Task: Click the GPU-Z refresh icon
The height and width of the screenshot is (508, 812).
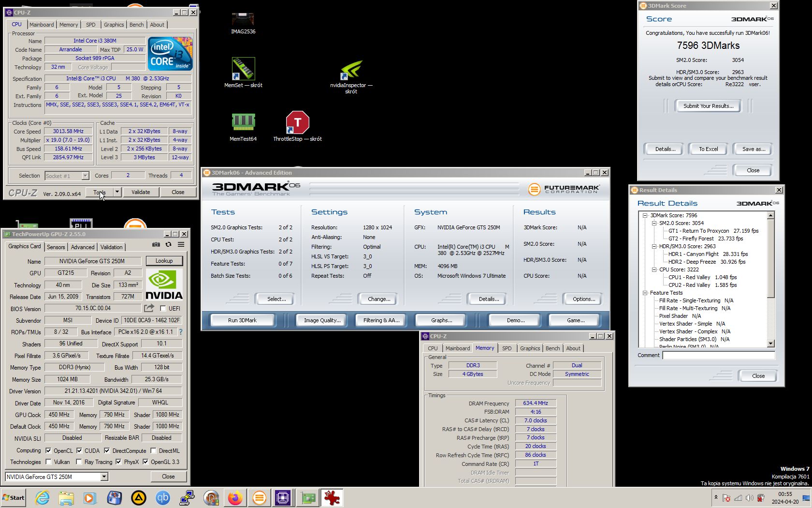Action: (x=168, y=245)
